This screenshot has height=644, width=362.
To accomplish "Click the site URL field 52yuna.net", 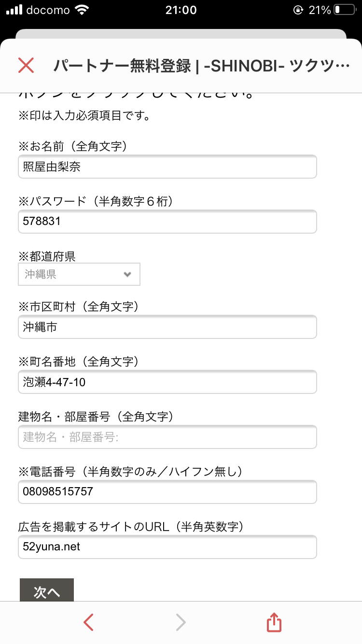I will tap(167, 547).
